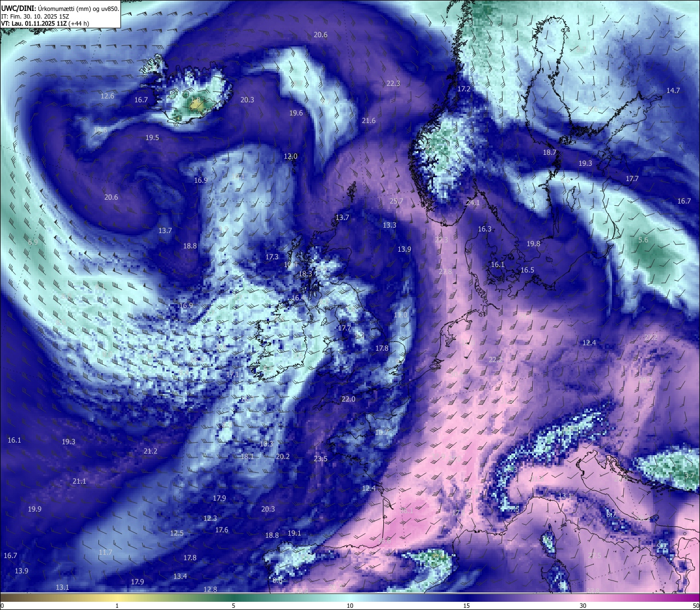
Task: Click the 12.5 value on the map
Action: point(177,533)
